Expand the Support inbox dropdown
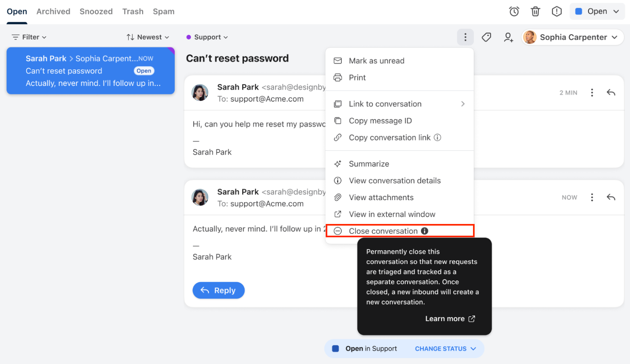Image resolution: width=630 pixels, height=364 pixels. tap(207, 37)
